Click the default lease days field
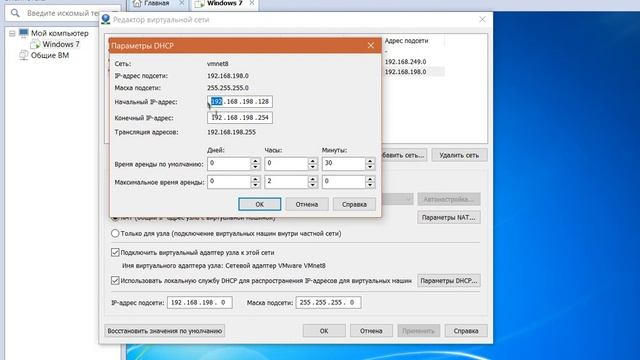The width and height of the screenshot is (640, 360). [229, 164]
